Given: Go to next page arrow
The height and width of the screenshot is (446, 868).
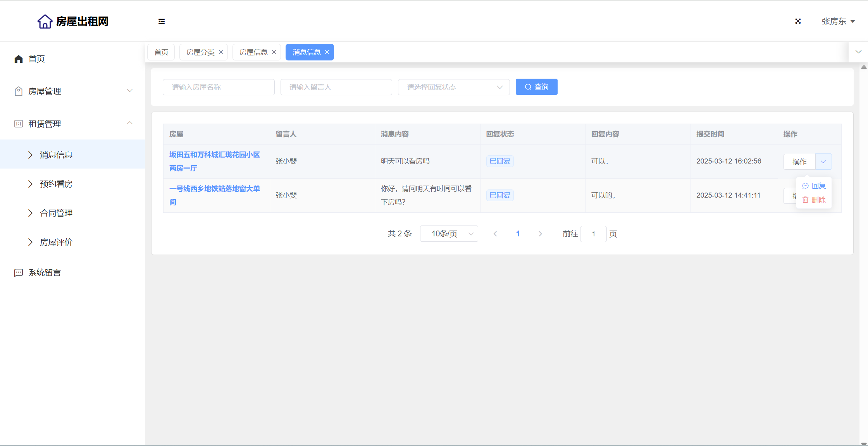Looking at the screenshot, I should [540, 234].
